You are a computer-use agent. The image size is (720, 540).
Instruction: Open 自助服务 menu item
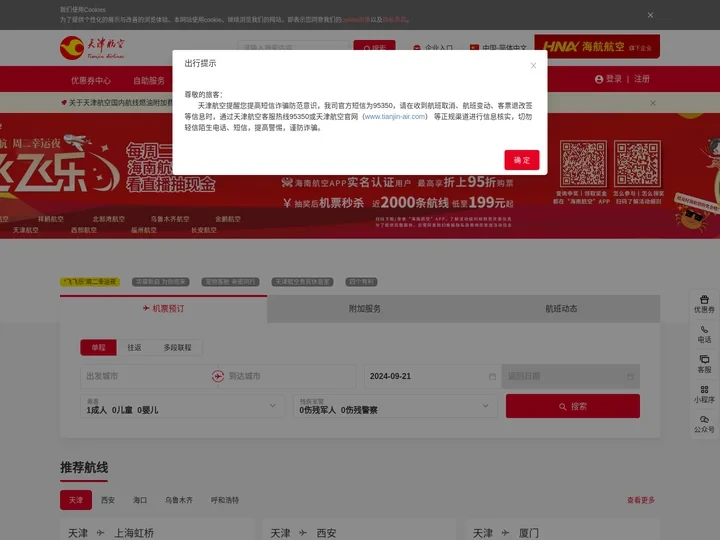click(x=149, y=80)
